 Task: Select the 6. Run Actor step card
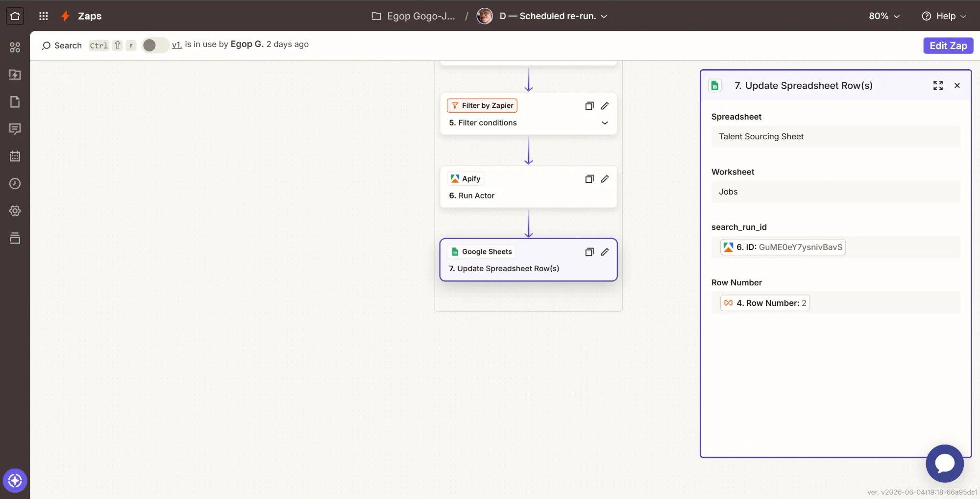528,187
